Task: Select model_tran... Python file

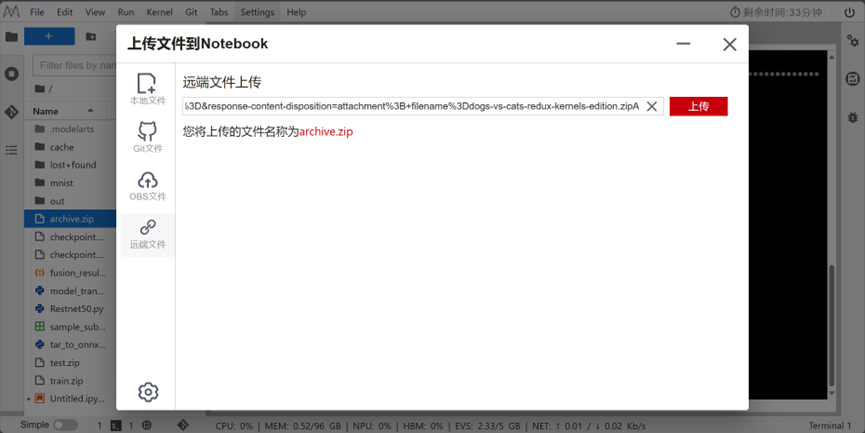Action: tap(70, 291)
